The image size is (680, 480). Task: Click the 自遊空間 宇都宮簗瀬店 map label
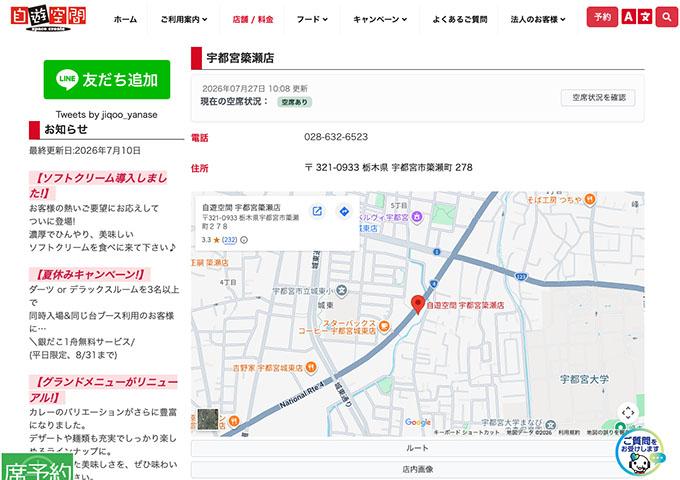(465, 305)
